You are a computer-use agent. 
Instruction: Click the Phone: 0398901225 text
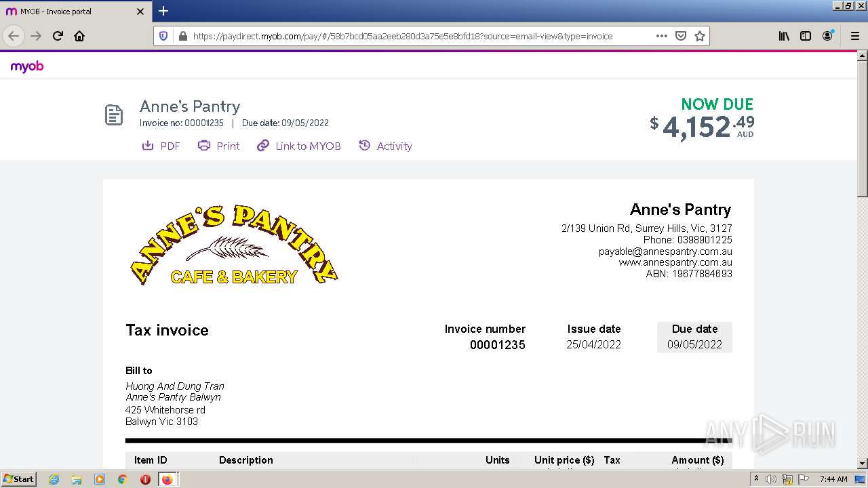point(688,240)
